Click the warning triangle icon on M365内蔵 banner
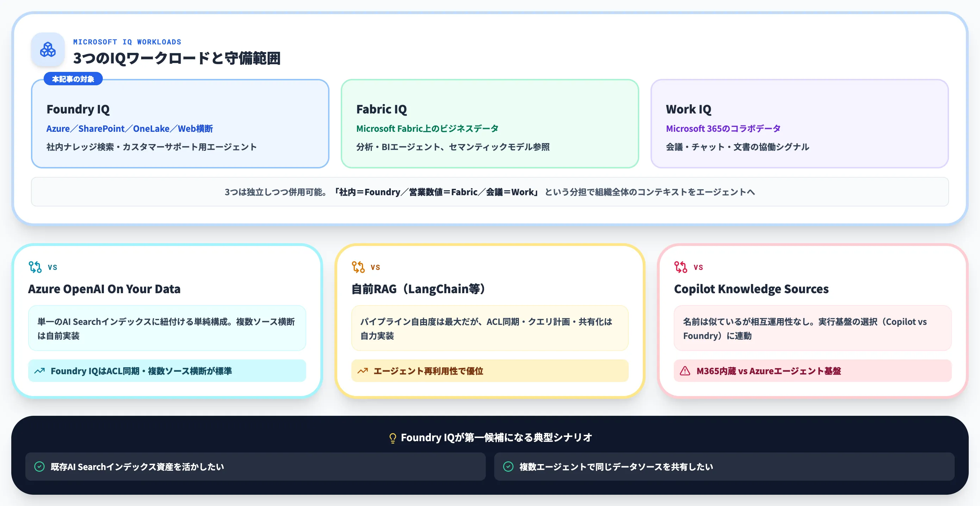Viewport: 980px width, 506px height. [684, 370]
